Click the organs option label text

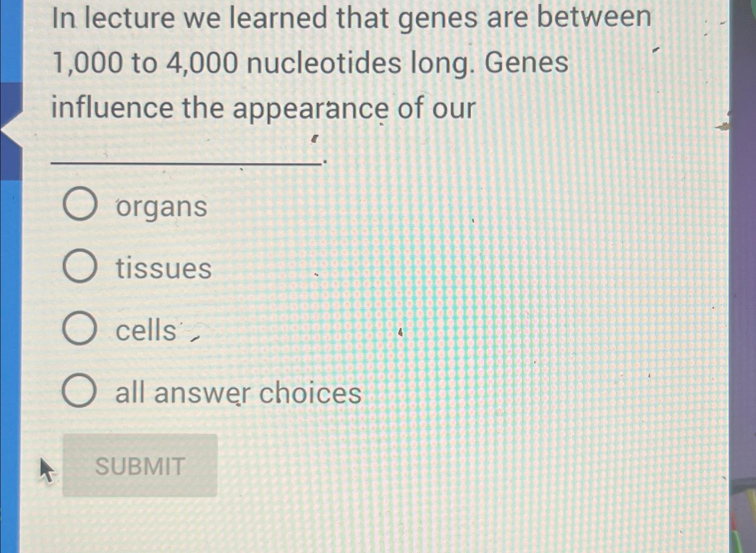pos(160,207)
